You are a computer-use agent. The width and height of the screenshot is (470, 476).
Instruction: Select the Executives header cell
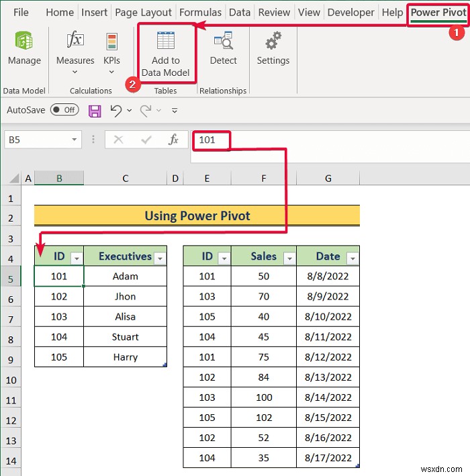tap(125, 256)
